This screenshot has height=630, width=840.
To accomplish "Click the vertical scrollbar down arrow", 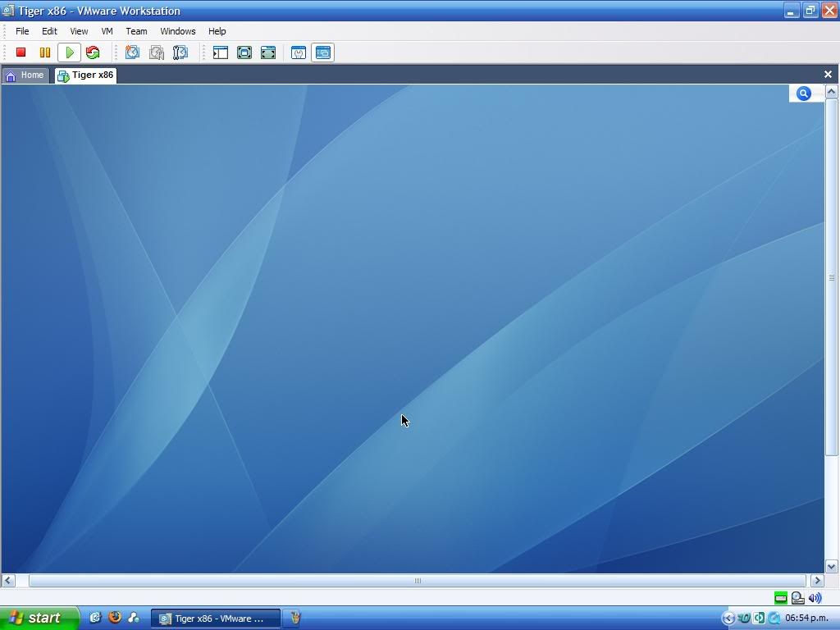I will point(832,566).
